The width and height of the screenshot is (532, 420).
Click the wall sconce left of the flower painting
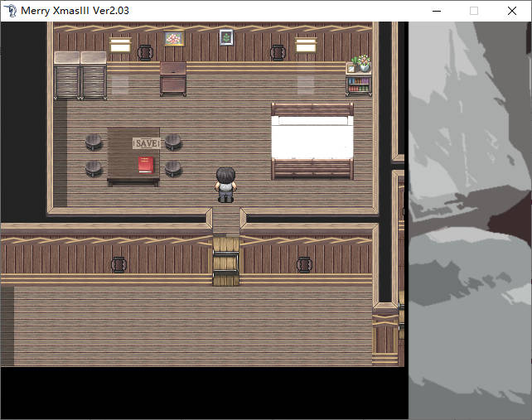click(x=145, y=52)
